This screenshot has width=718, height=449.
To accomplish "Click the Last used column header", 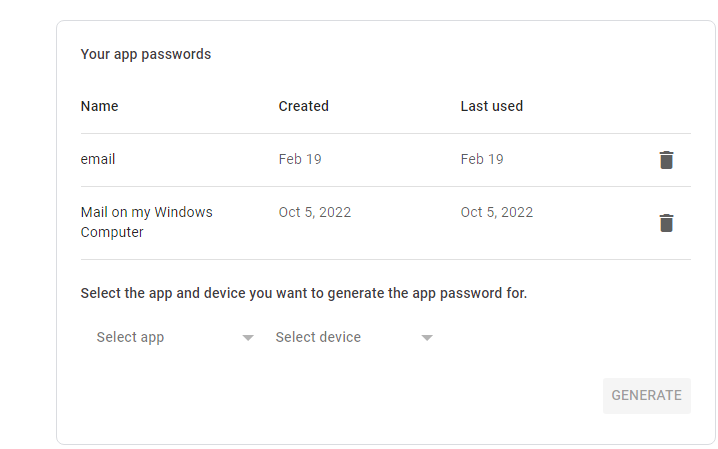I will (491, 106).
